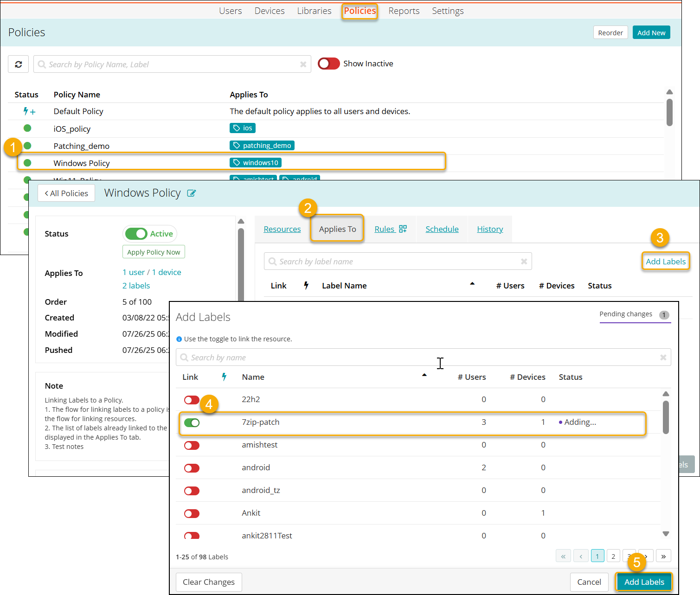Toggle the Active status switch for policy

click(x=136, y=234)
